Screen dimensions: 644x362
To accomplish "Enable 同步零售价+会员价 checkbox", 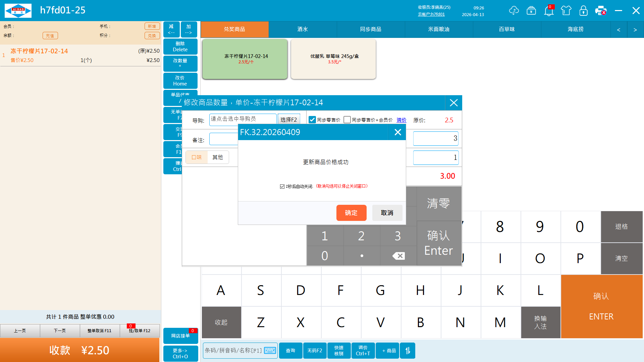I will tap(347, 120).
